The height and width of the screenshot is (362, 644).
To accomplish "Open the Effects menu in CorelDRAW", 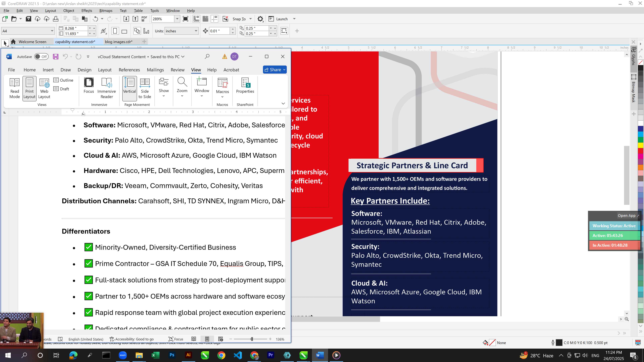I will pyautogui.click(x=87, y=11).
